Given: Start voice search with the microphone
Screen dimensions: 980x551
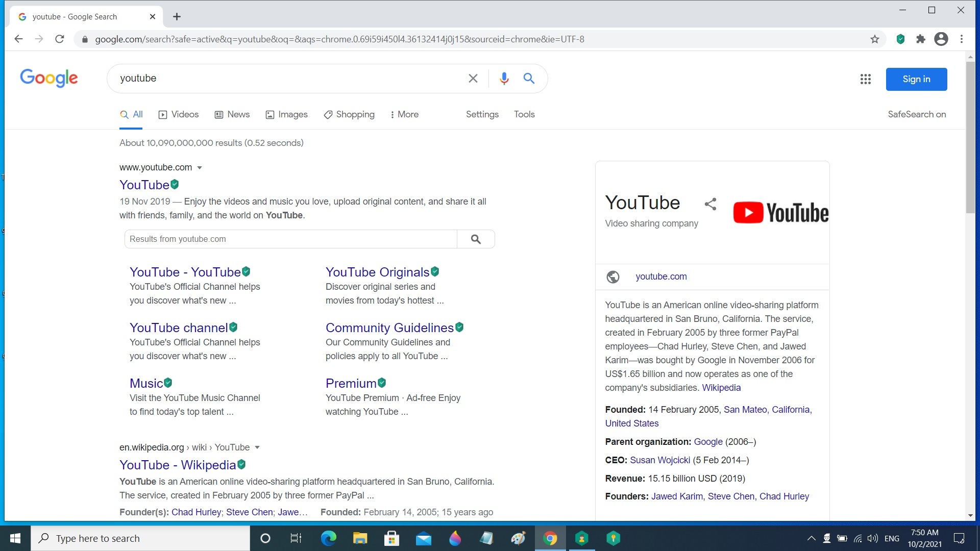Looking at the screenshot, I should click(504, 79).
